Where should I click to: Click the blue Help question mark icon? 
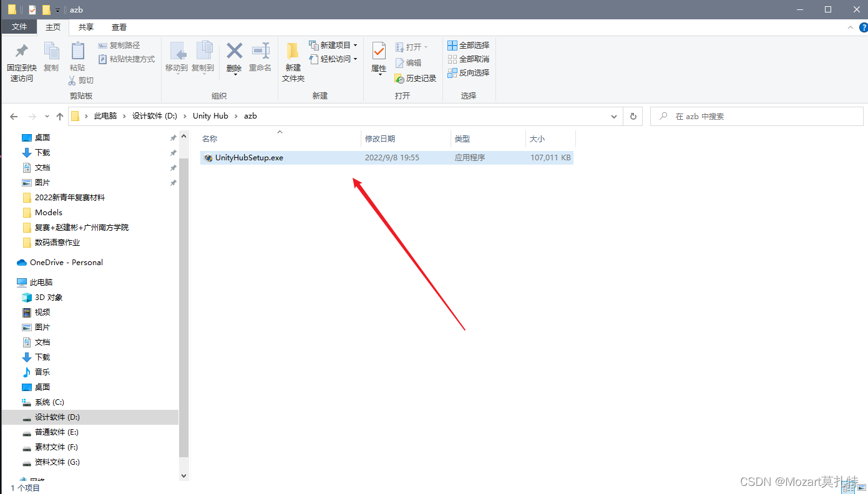tap(863, 27)
